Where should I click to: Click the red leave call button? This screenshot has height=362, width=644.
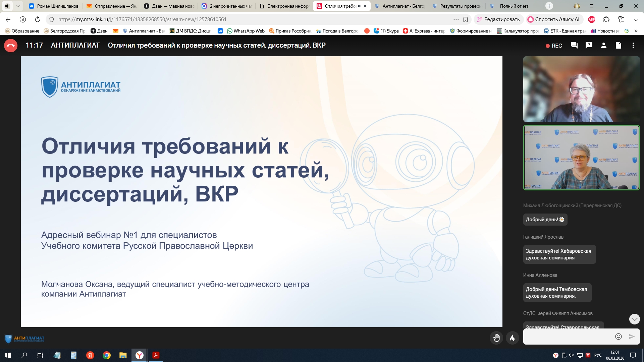pyautogui.click(x=11, y=46)
